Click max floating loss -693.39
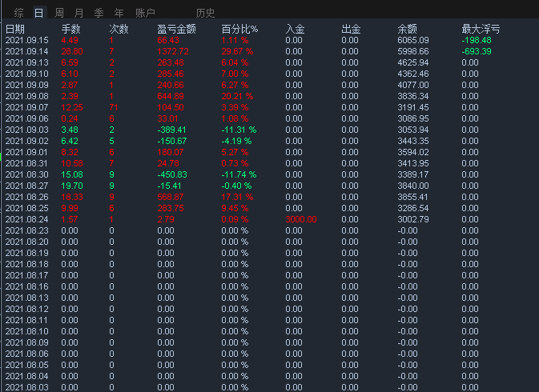The image size is (539, 392). (x=477, y=51)
